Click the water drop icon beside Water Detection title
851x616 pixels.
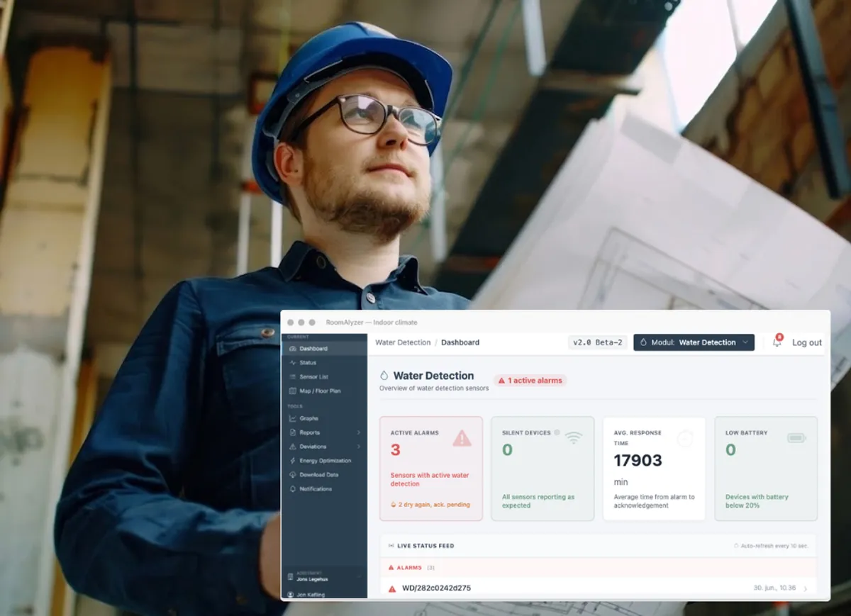pyautogui.click(x=384, y=376)
